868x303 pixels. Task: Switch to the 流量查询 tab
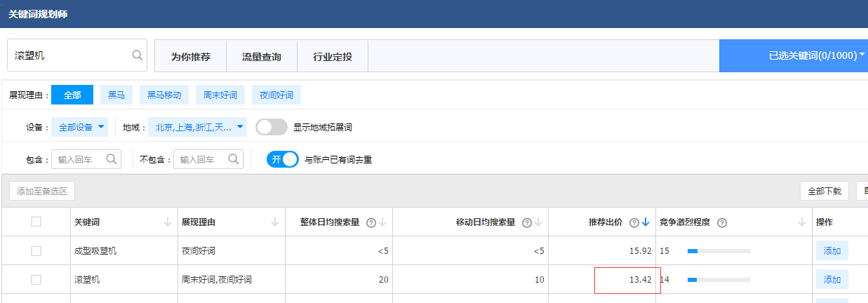(x=262, y=57)
